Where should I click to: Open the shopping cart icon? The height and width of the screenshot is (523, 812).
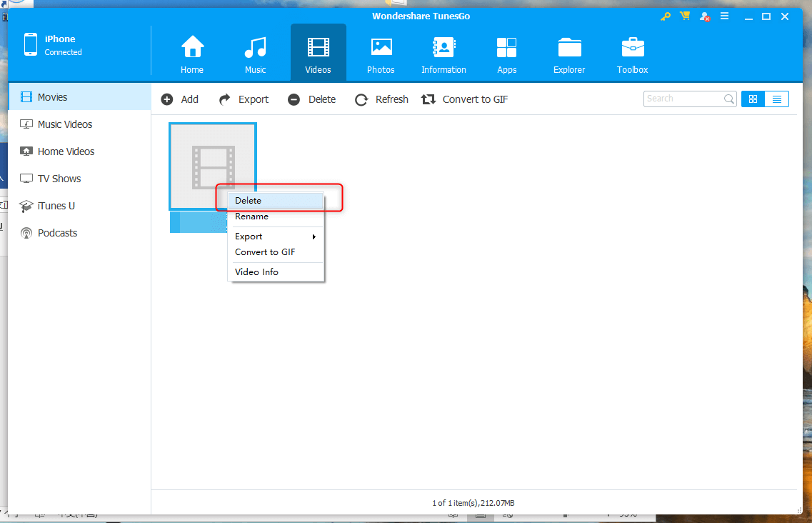click(685, 16)
